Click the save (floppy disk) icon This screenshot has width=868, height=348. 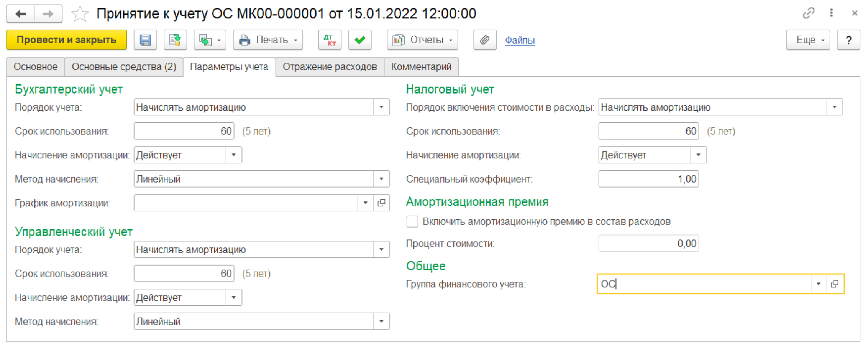145,40
